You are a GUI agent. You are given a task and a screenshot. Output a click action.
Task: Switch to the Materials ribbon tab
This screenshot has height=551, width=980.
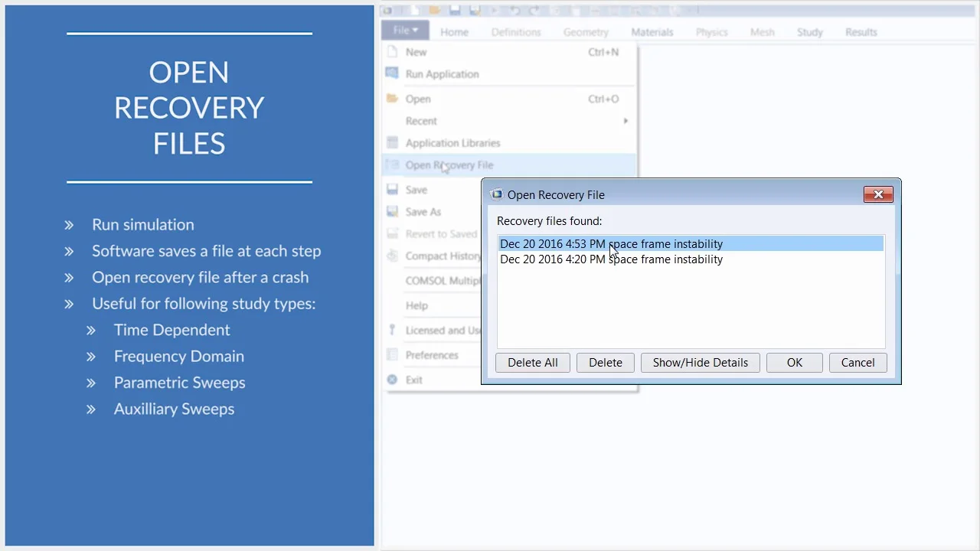(652, 32)
